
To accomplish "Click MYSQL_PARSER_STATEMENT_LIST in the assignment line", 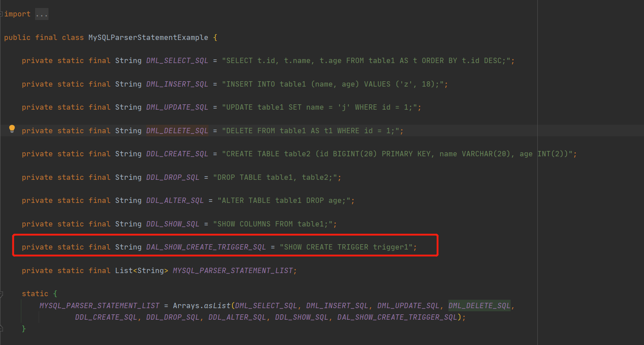I will point(99,306).
